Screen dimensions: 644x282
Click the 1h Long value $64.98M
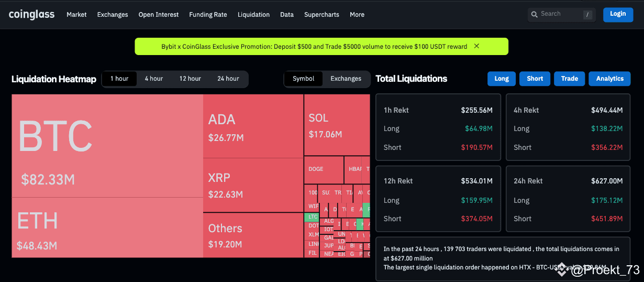coord(479,128)
